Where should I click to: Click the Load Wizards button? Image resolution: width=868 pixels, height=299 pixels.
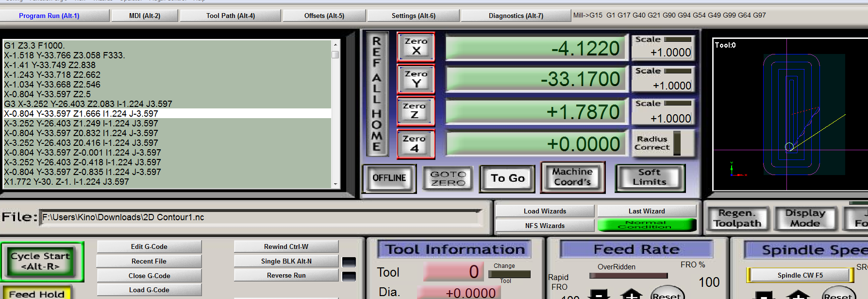coord(545,211)
